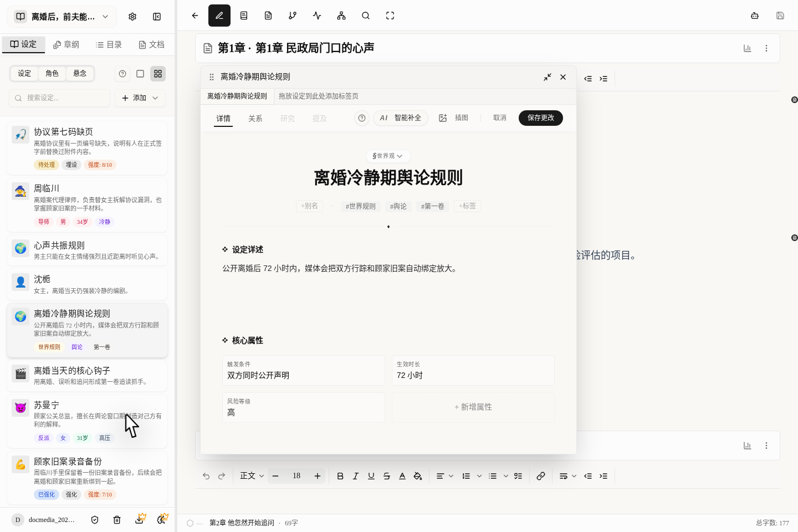Open the 世界观 category dropdown

(388, 156)
